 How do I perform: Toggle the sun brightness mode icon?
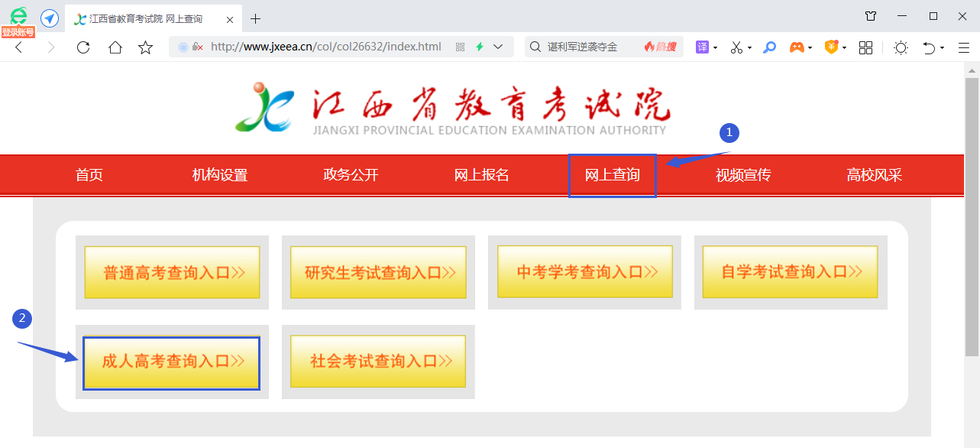901,47
